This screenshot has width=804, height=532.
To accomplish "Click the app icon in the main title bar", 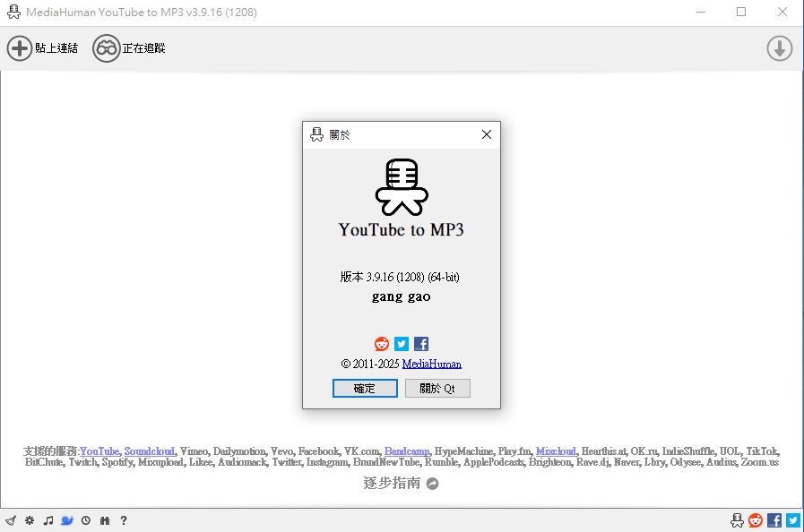I will [x=13, y=12].
